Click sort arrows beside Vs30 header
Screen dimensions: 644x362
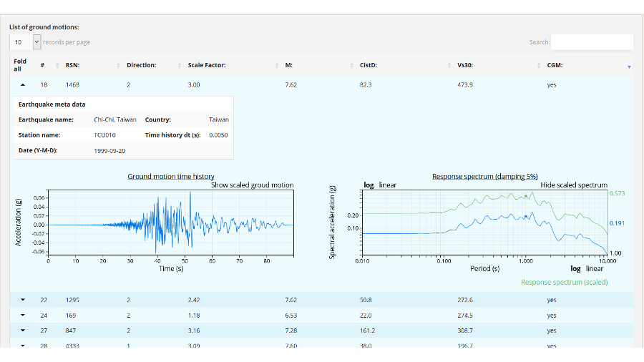pos(530,65)
